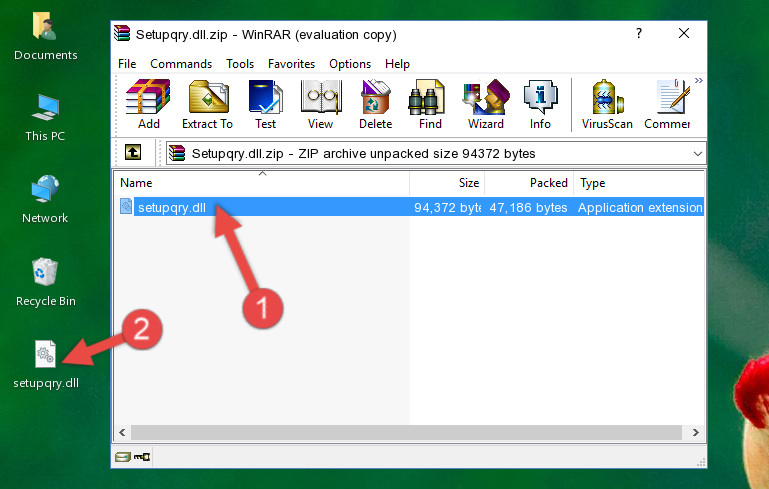Click the WinRAR books icon in title bar
The height and width of the screenshot is (489, 769).
point(122,33)
